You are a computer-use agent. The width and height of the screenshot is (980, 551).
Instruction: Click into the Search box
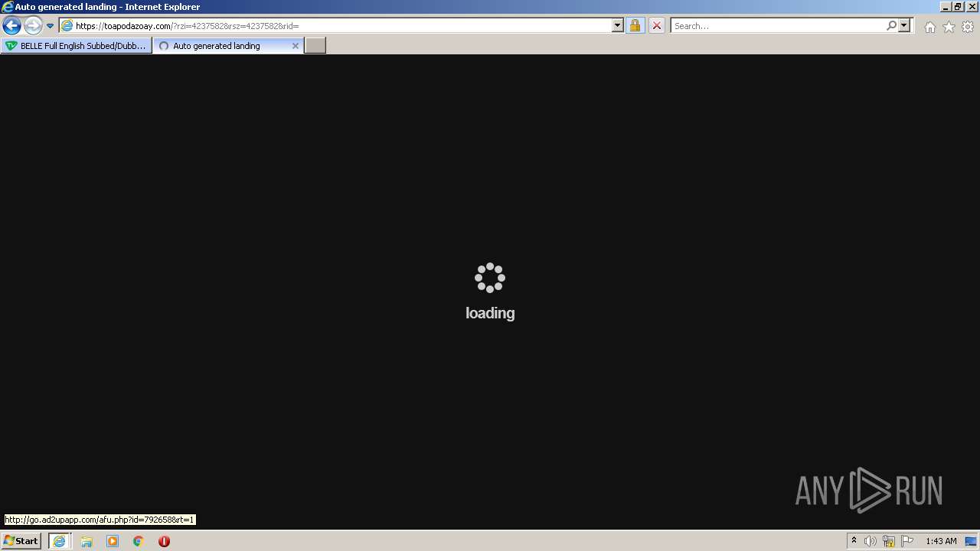(x=777, y=25)
